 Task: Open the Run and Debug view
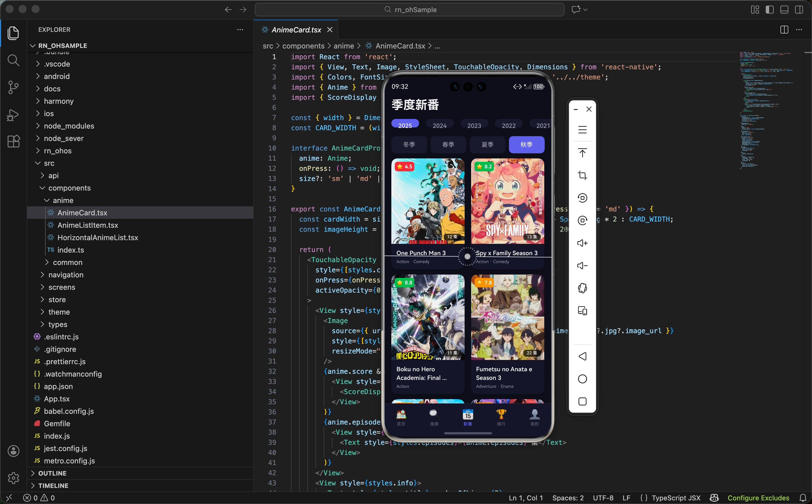coord(13,115)
